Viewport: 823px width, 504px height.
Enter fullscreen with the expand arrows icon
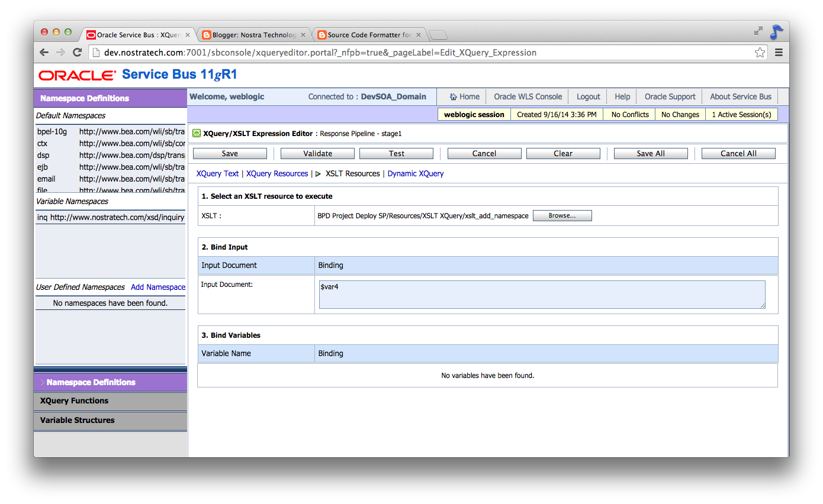tap(758, 31)
